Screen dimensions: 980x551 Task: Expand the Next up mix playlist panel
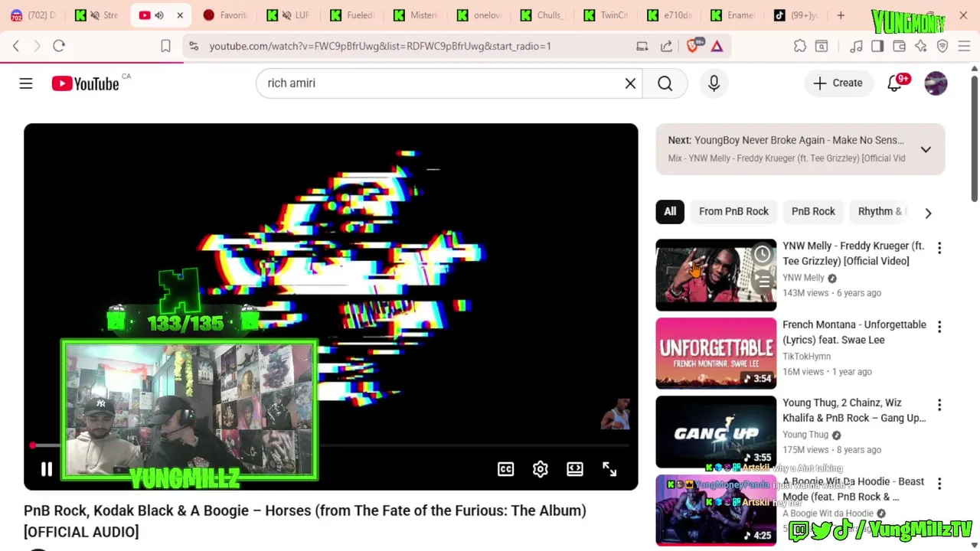click(x=926, y=150)
